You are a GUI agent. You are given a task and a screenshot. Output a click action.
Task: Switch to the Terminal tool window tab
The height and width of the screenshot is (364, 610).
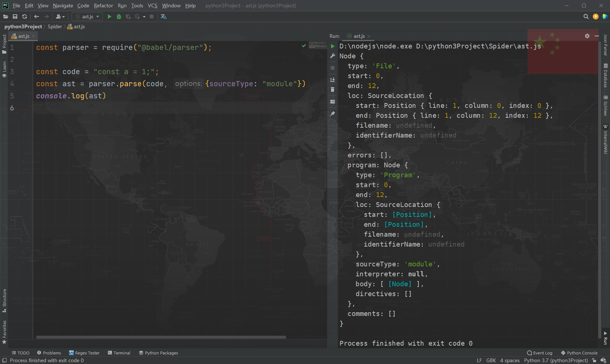119,353
